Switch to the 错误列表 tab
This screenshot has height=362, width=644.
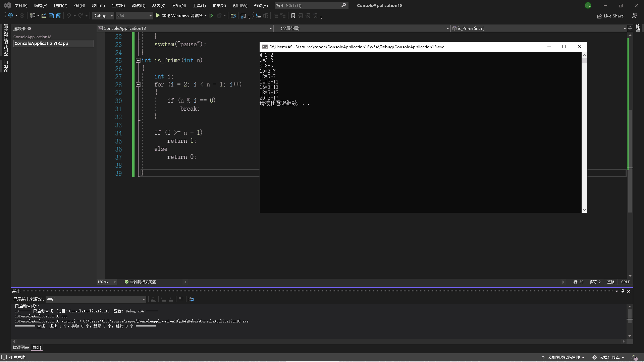coord(21,348)
